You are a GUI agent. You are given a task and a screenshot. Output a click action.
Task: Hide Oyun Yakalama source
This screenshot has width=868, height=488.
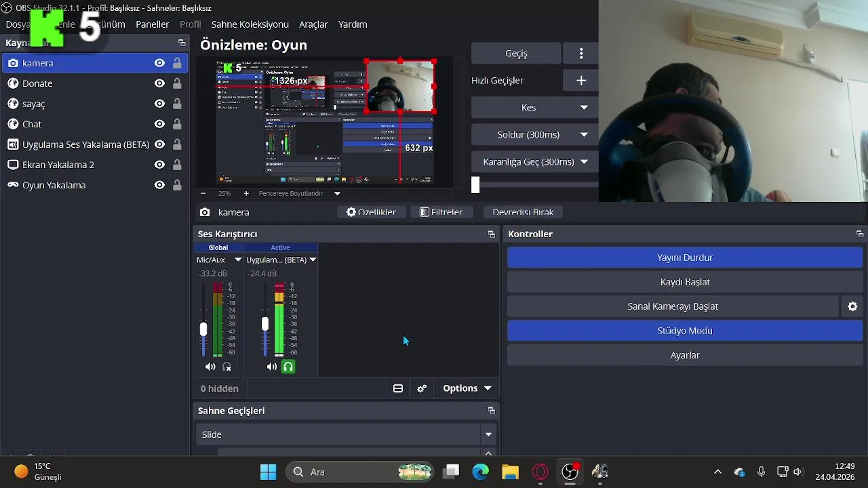159,185
